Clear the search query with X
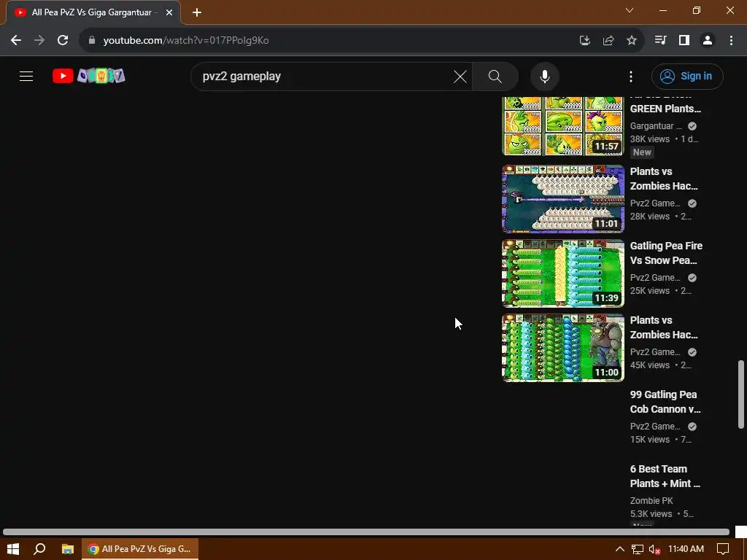 pos(460,76)
